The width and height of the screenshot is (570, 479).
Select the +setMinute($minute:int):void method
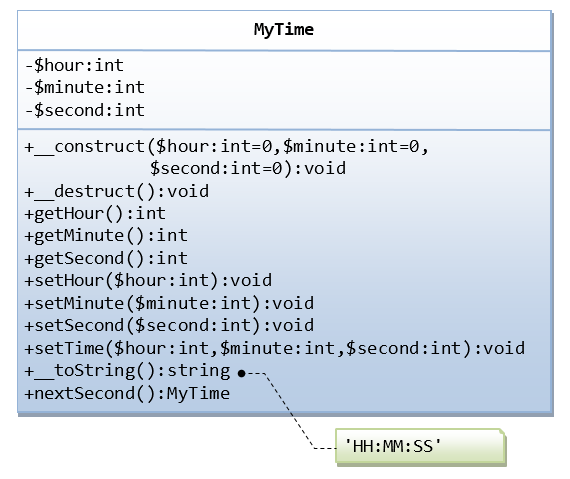click(x=169, y=303)
